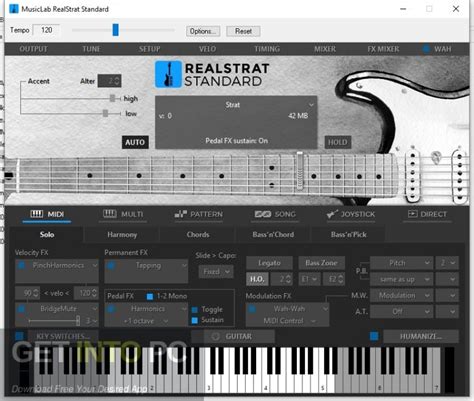The width and height of the screenshot is (474, 401).
Task: Open the MIXER menu
Action: coord(325,49)
